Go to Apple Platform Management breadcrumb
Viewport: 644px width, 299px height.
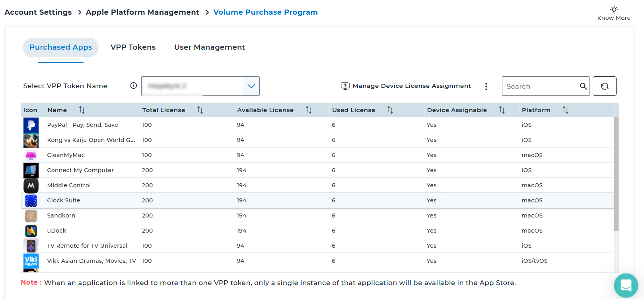(142, 12)
